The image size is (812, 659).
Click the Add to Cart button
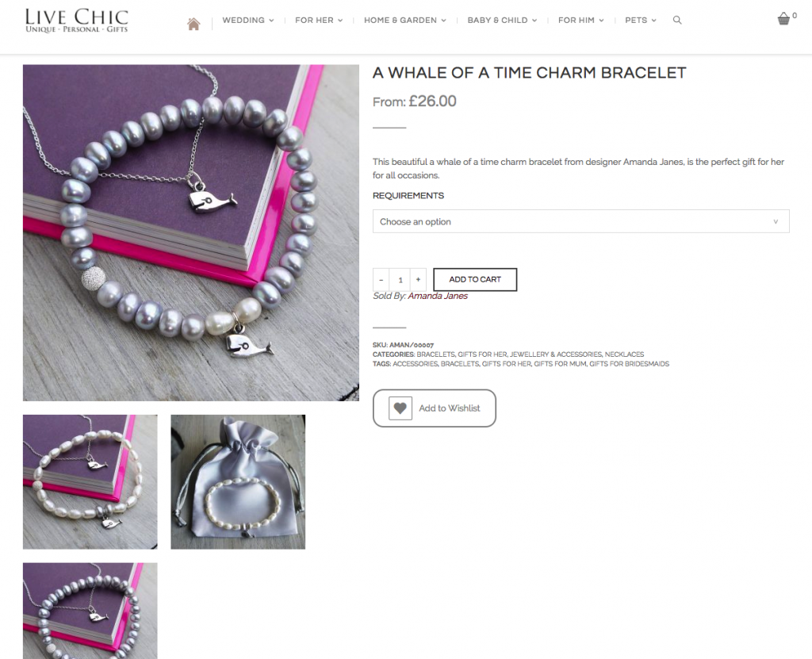pyautogui.click(x=475, y=280)
